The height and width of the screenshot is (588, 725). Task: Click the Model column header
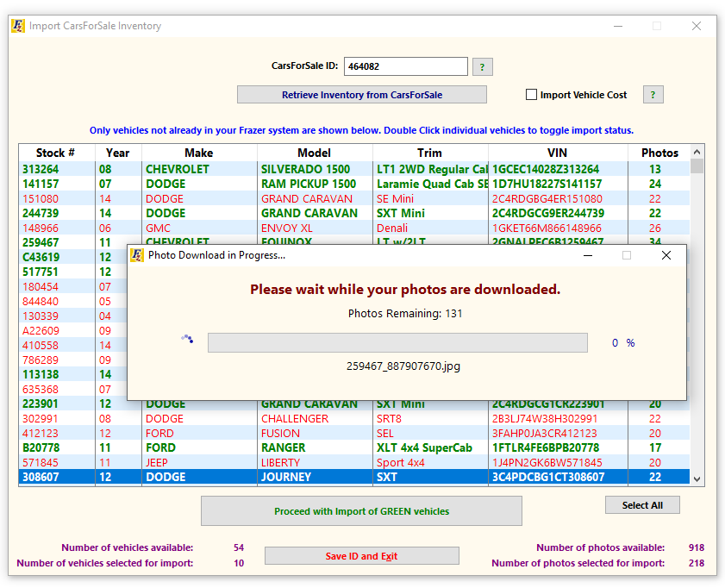[x=315, y=153]
